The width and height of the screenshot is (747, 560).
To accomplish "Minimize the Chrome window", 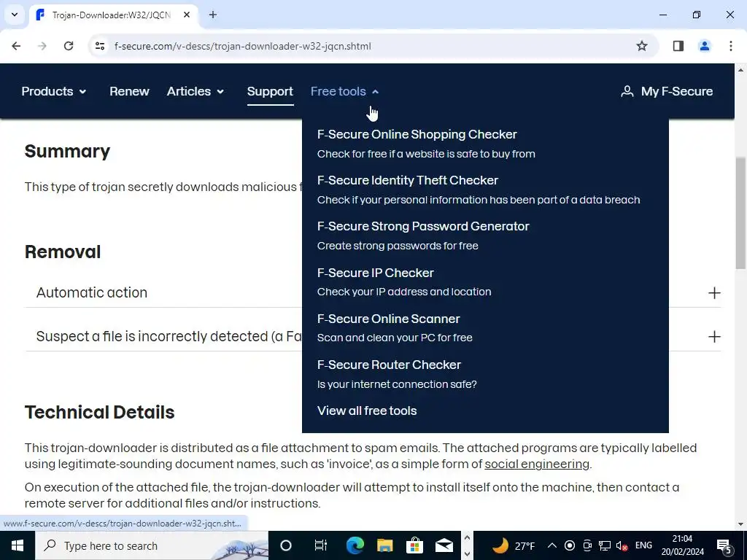I will pos(662,15).
